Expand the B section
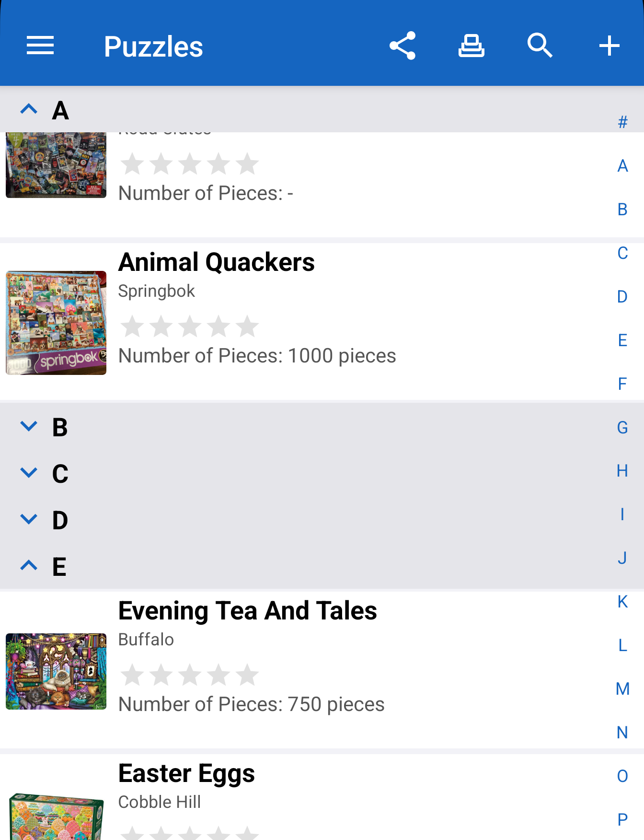Viewport: 644px width, 840px height. (x=29, y=427)
